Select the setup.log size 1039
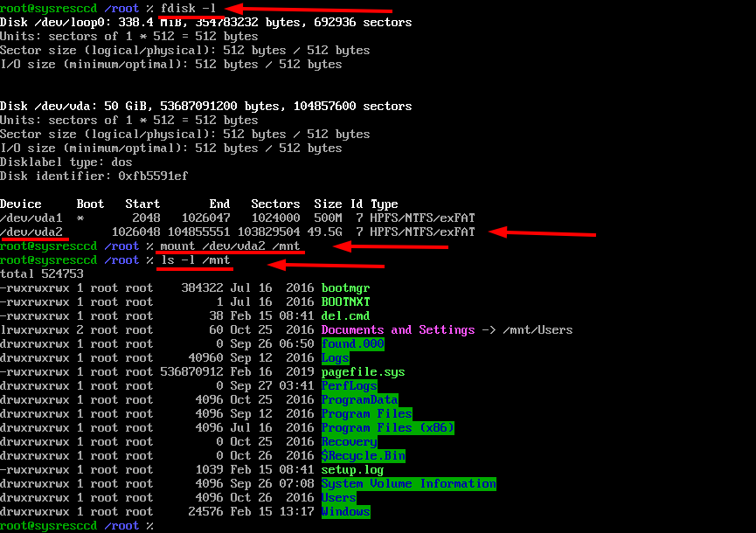This screenshot has width=756, height=533. (209, 469)
